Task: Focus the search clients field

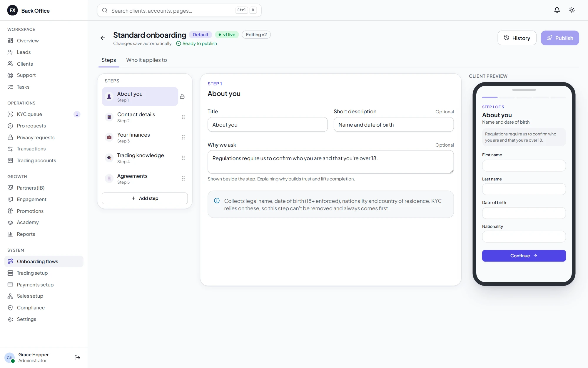Action: click(179, 10)
